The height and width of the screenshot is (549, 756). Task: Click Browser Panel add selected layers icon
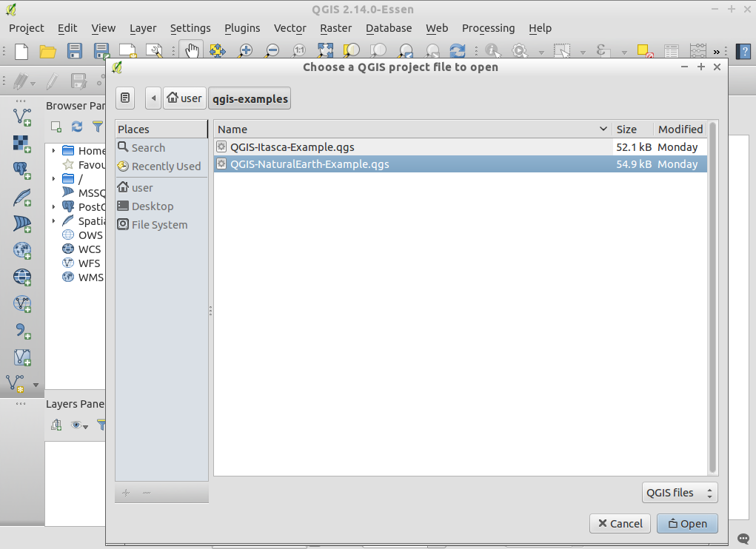click(56, 127)
